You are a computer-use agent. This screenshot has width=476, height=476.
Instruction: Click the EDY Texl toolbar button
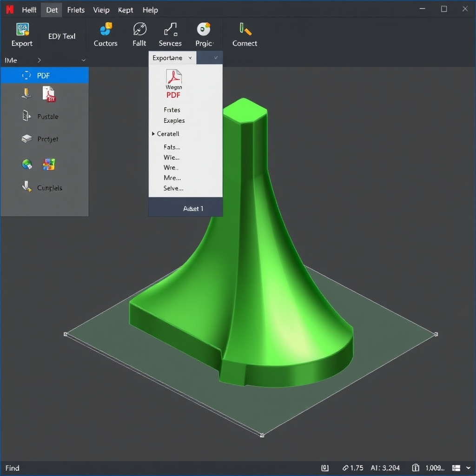62,36
